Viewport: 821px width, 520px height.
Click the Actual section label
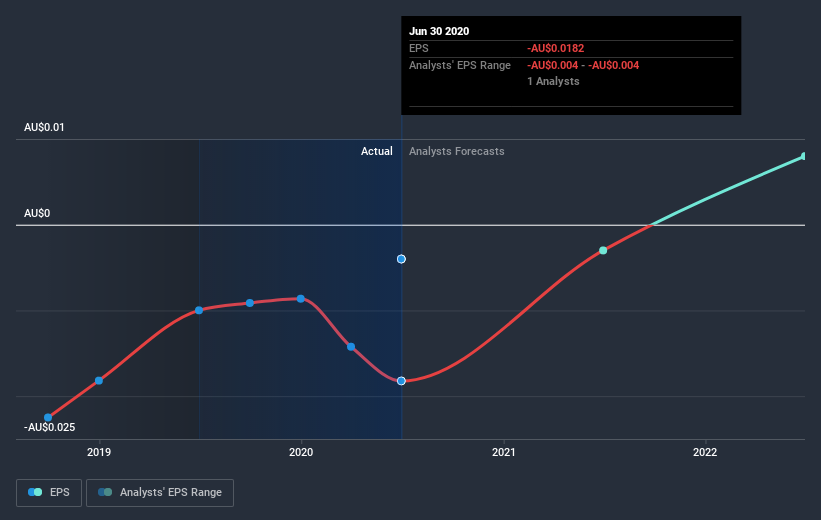click(x=376, y=151)
